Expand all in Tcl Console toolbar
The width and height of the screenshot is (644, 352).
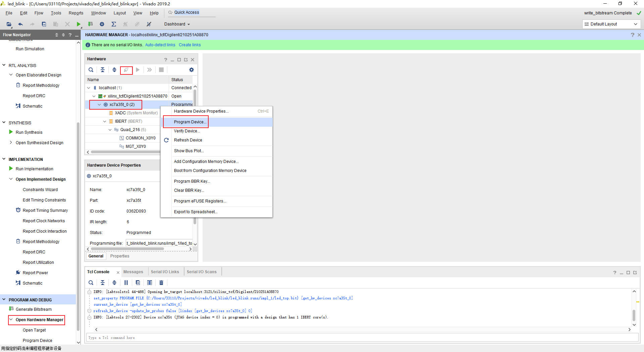[114, 283]
